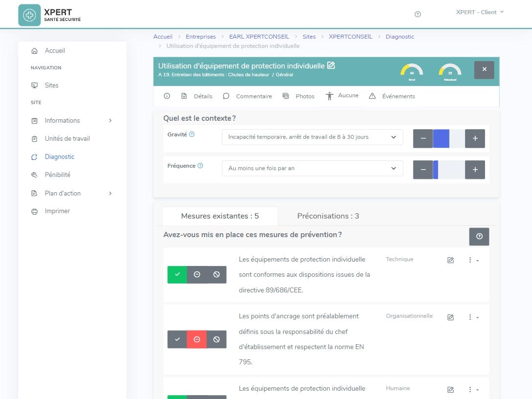This screenshot has height=399, width=532.
Task: Edit the risk title via the pencil icon
Action: coord(332,65)
